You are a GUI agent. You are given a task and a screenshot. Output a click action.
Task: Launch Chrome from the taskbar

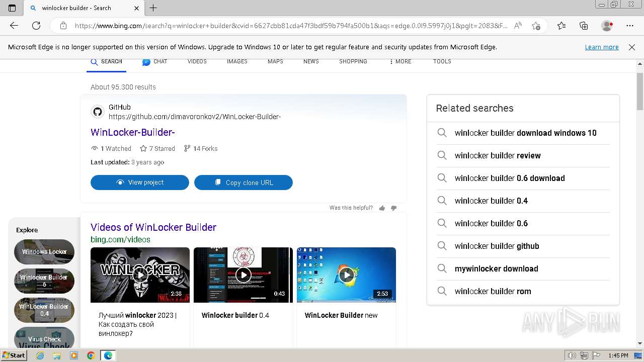click(x=91, y=355)
